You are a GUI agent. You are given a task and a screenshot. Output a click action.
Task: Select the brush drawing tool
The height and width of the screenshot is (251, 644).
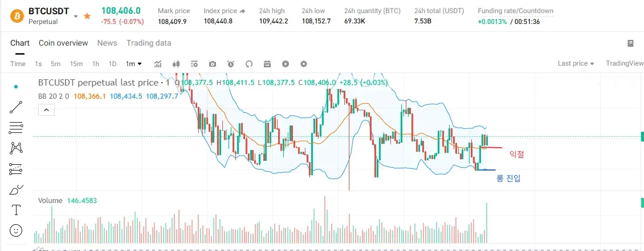[17, 189]
